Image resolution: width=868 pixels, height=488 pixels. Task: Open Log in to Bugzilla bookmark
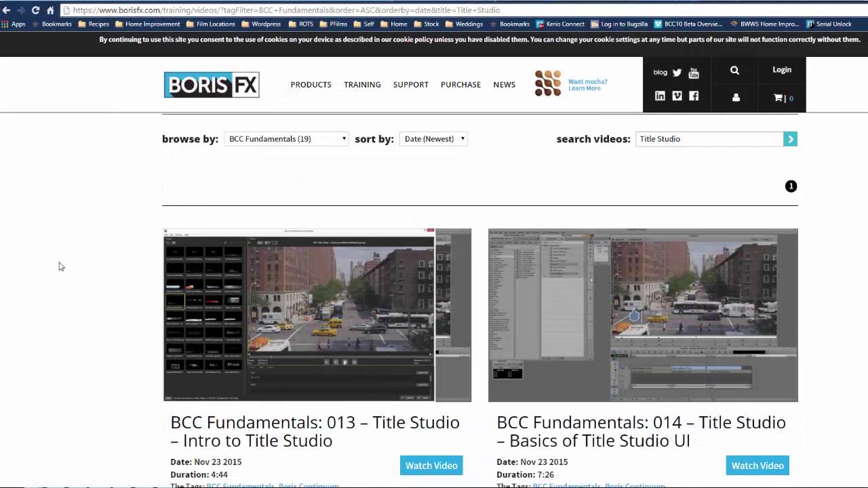pos(619,24)
